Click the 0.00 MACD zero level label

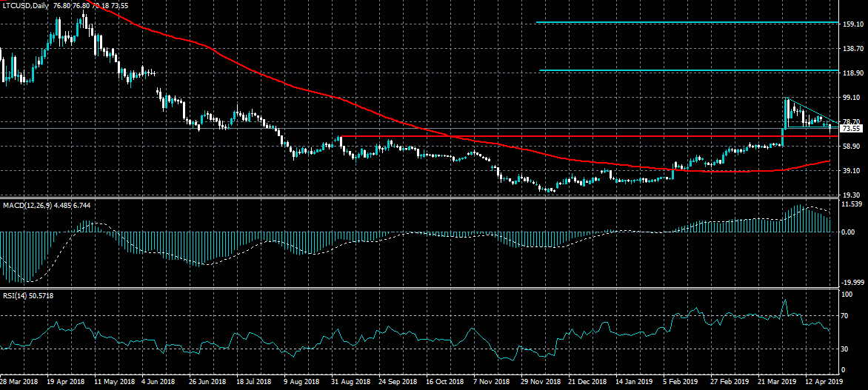coord(850,232)
